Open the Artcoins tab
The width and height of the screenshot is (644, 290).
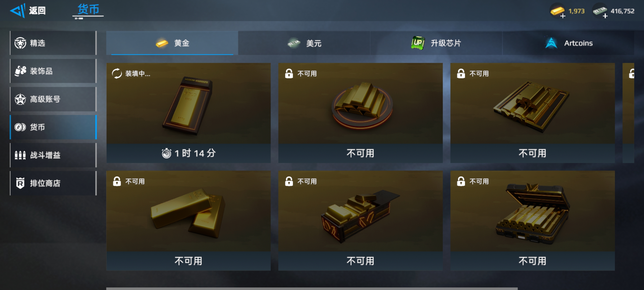click(568, 43)
